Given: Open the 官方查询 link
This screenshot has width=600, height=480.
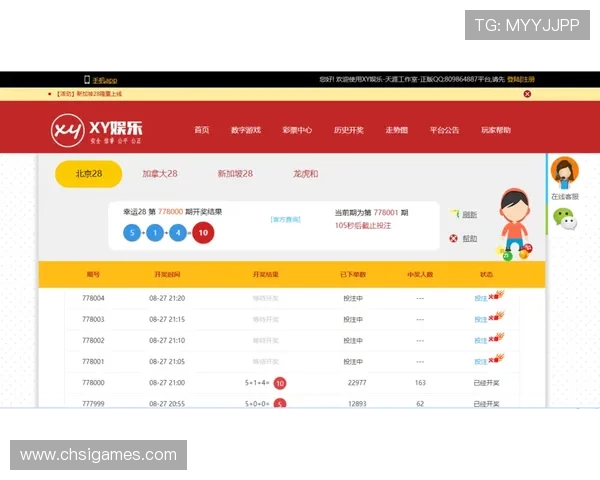Looking at the screenshot, I should [285, 219].
